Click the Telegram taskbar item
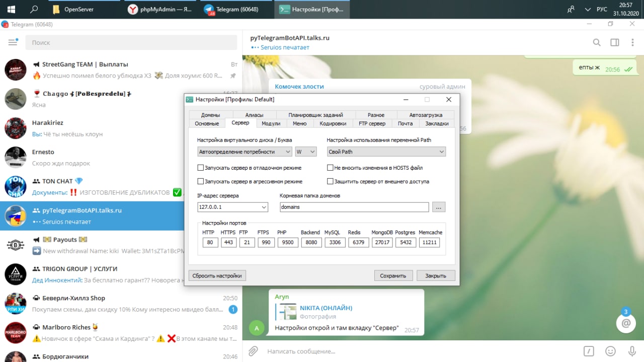Image resolution: width=644 pixels, height=362 pixels. pos(237,9)
